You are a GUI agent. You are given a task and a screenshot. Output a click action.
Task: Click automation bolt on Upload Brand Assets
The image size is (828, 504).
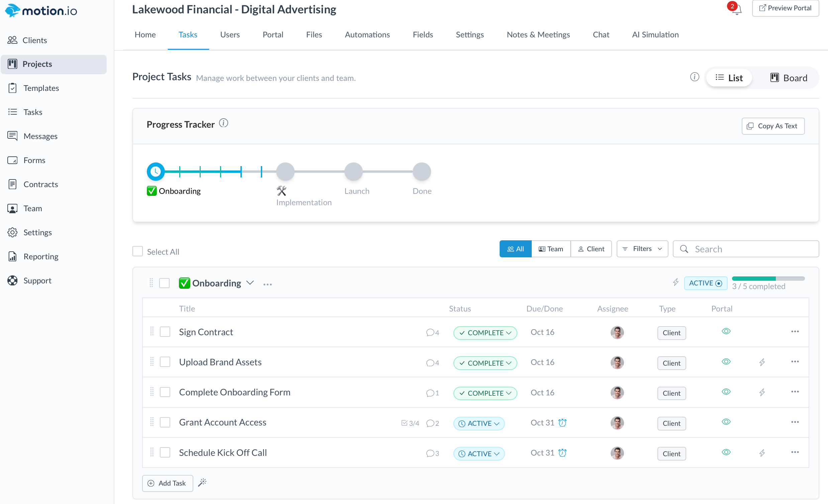point(762,362)
